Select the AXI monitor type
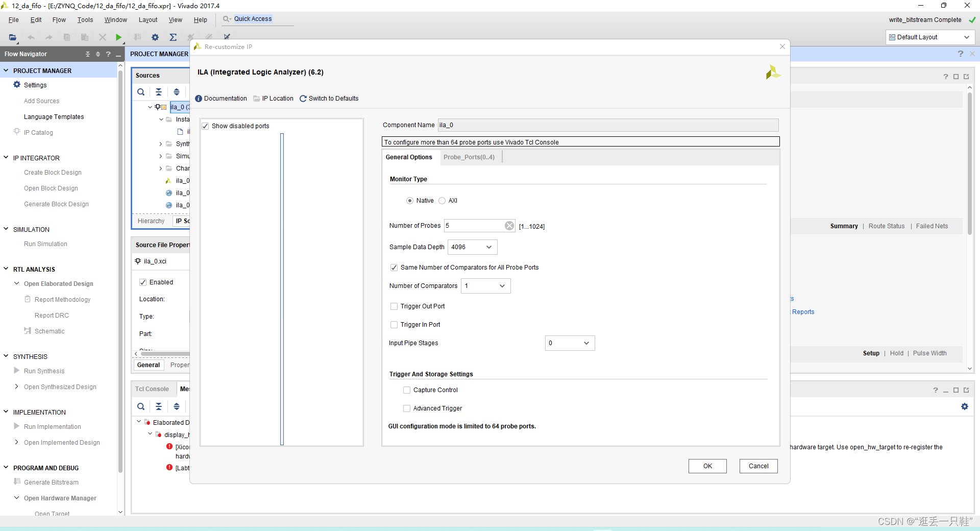Image resolution: width=980 pixels, height=531 pixels. [x=442, y=201]
